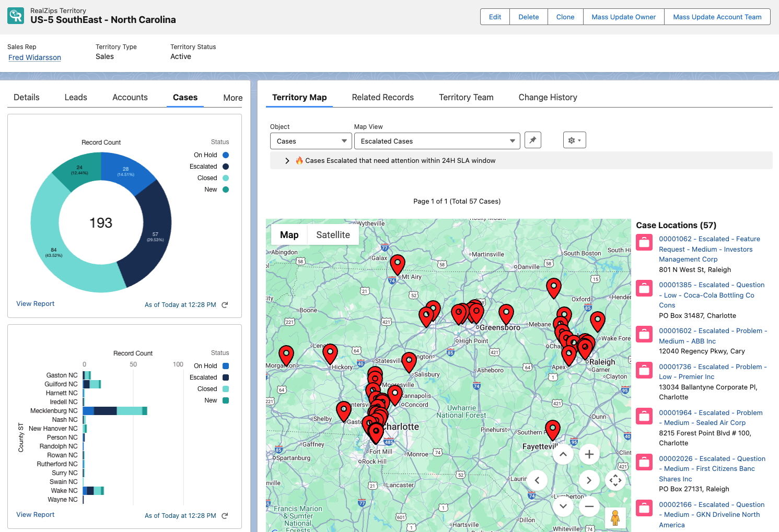Click the Delete button
This screenshot has width=779, height=532.
click(529, 17)
